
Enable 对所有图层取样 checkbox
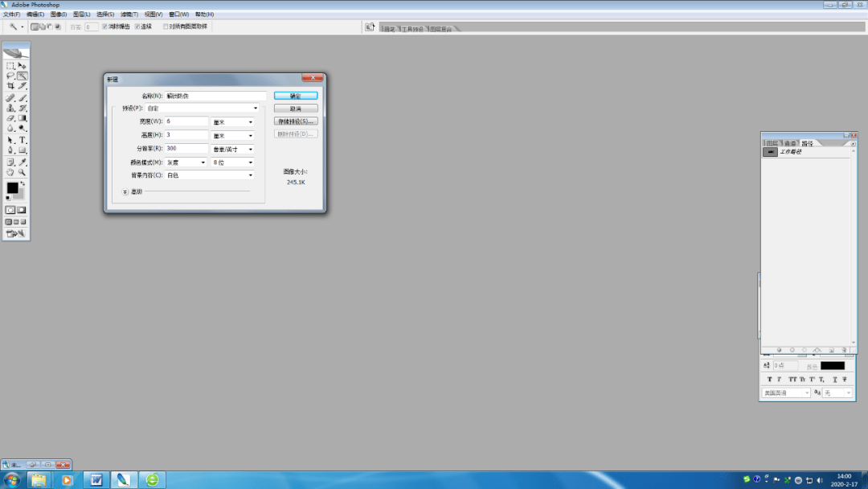[x=165, y=27]
